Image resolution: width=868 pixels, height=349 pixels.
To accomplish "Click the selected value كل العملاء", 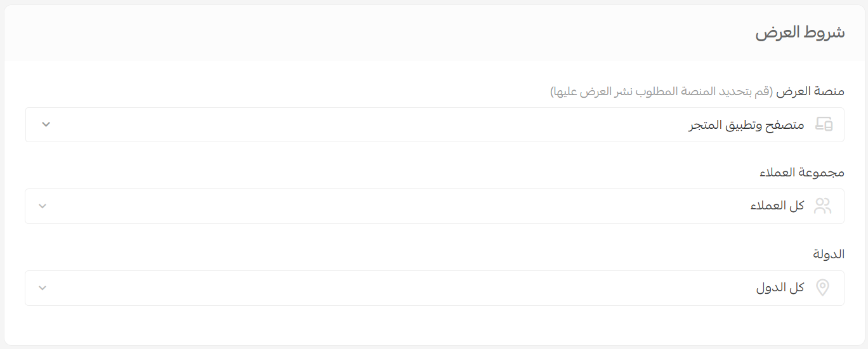I will [x=777, y=206].
